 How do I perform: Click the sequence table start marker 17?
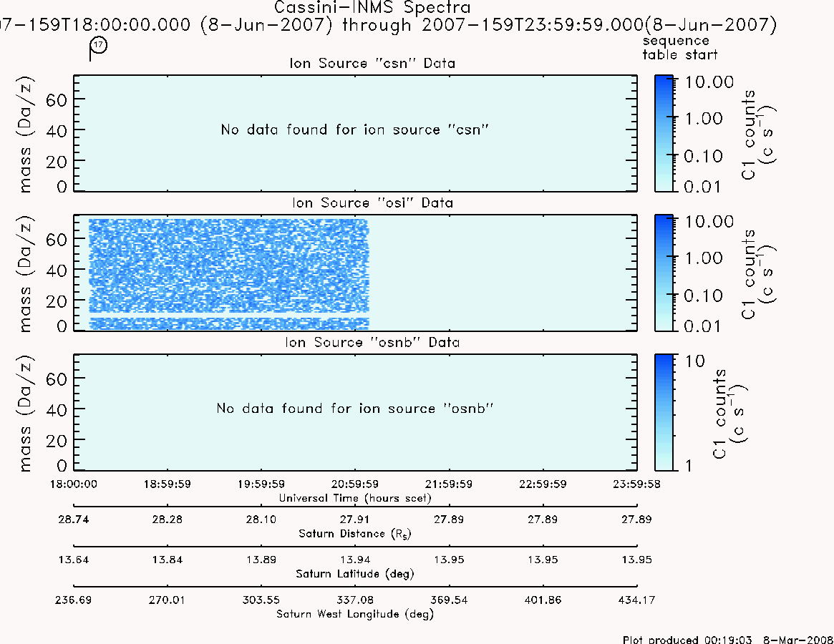(x=98, y=45)
